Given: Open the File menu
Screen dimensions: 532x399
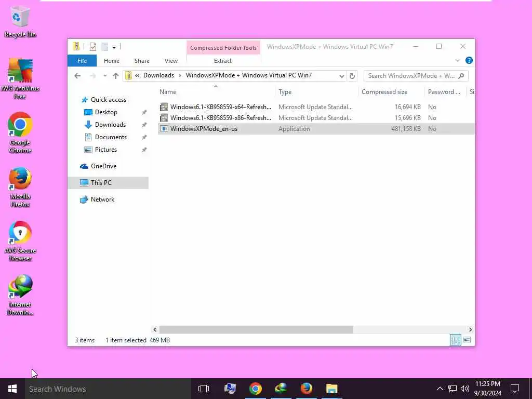Looking at the screenshot, I should click(82, 61).
